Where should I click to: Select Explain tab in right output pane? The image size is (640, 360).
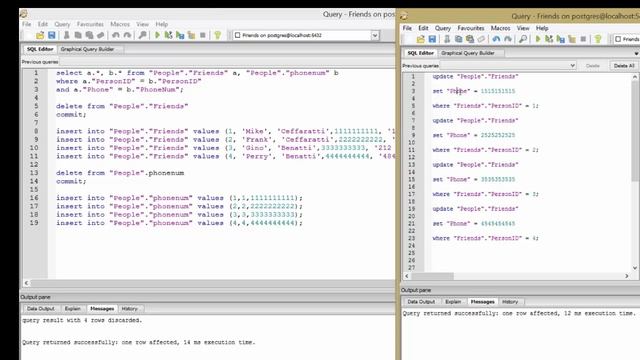pyautogui.click(x=453, y=302)
